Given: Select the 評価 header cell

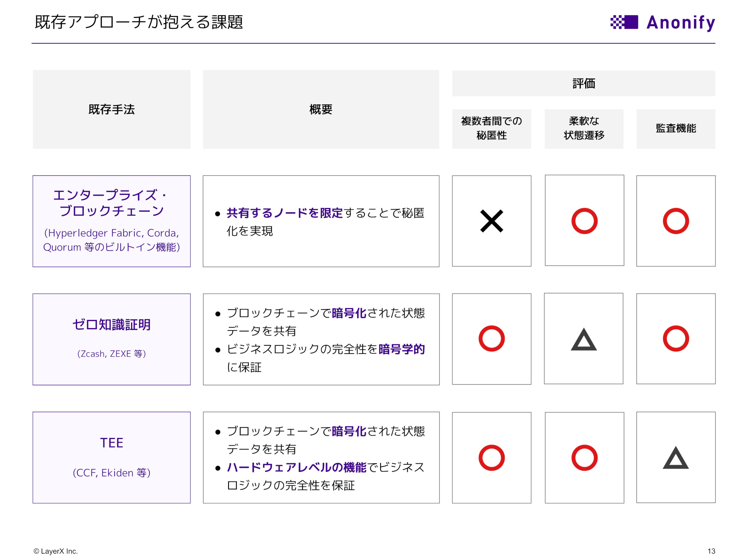Looking at the screenshot, I should click(x=583, y=84).
